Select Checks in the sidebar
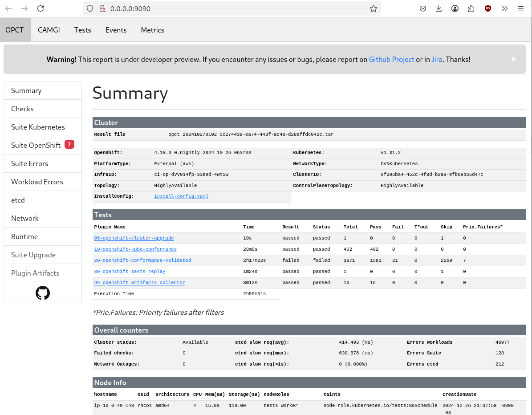Screen dimensions: 532x415 (43, 109)
